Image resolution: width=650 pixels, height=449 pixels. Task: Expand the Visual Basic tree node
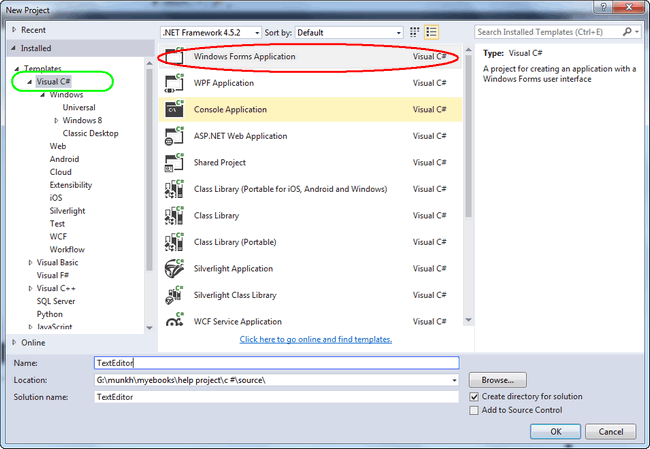[30, 262]
